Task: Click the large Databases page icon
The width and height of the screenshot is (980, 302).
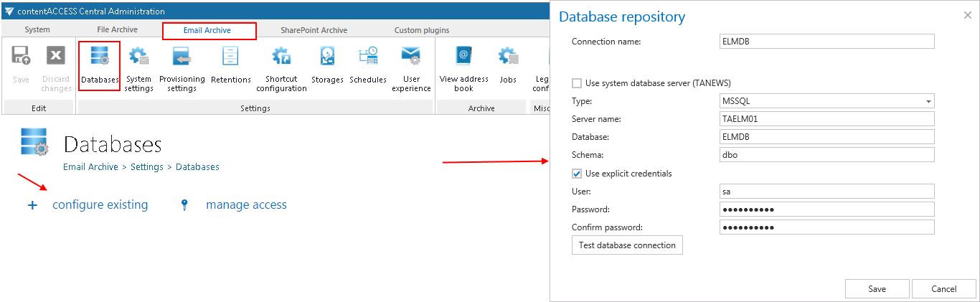Action: click(34, 143)
